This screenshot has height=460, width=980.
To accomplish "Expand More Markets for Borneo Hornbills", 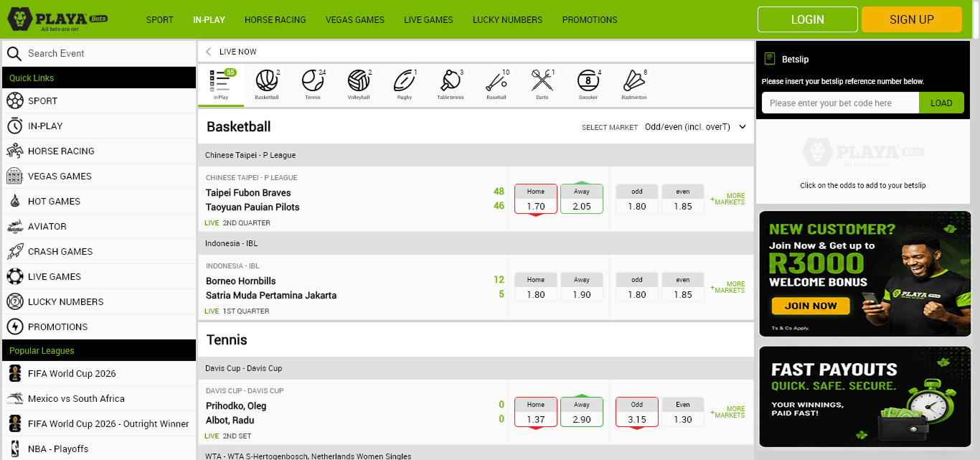I will coord(728,287).
